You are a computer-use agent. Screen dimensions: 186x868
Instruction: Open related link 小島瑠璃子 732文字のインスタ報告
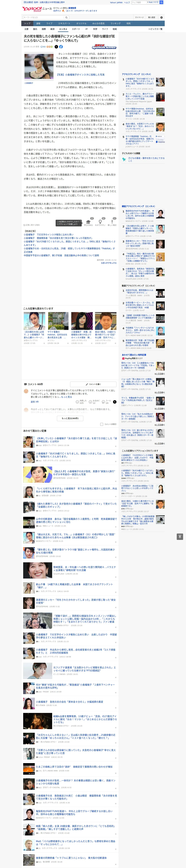tap(49, 234)
